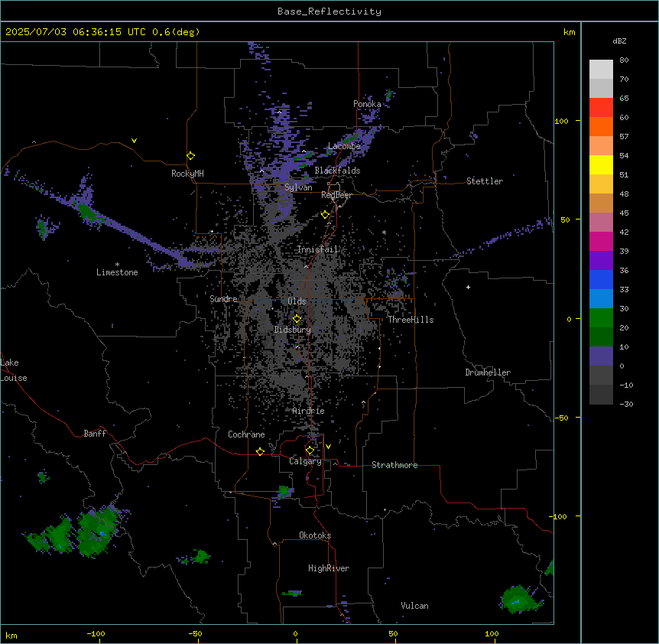Click the ThreeHills city label
The width and height of the screenshot is (659, 644).
411,320
